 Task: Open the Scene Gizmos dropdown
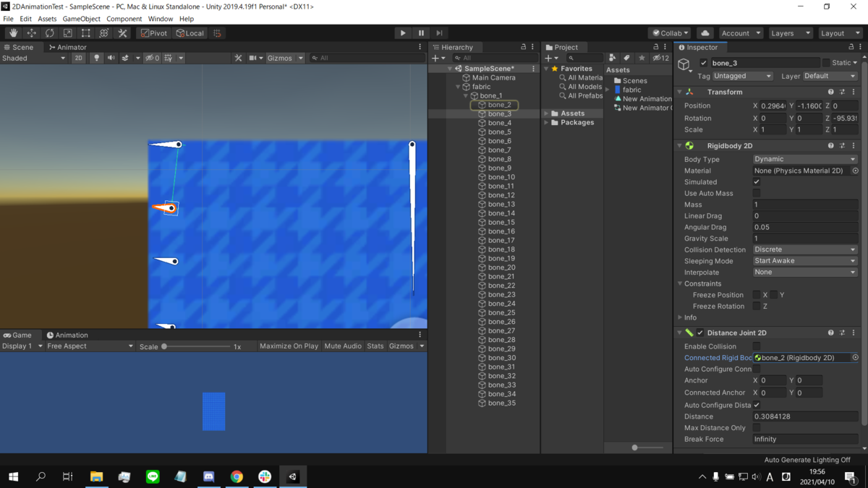click(x=285, y=58)
